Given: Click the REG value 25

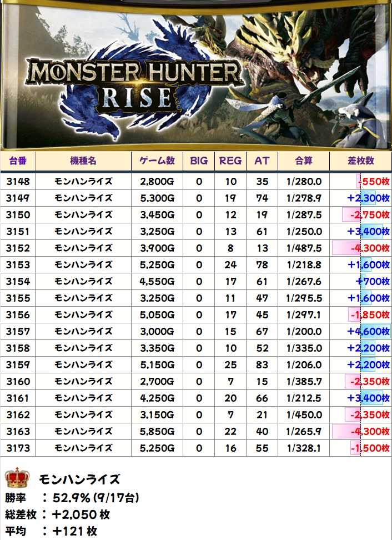Looking at the screenshot, I should (x=230, y=364).
